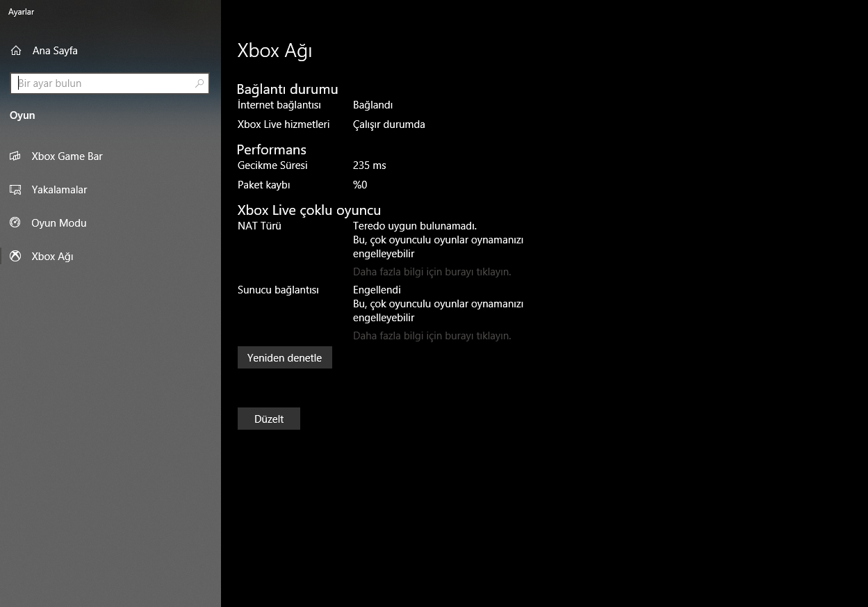Click the 'Paket kaybı' label
The image size is (868, 607).
(264, 185)
